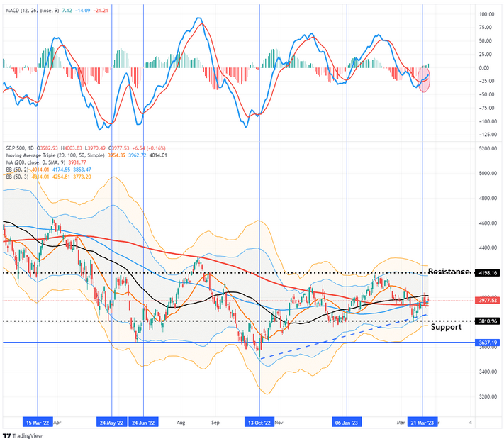
Task: Click the +6.54 (+0.16%) change value
Action: pyautogui.click(x=148, y=148)
